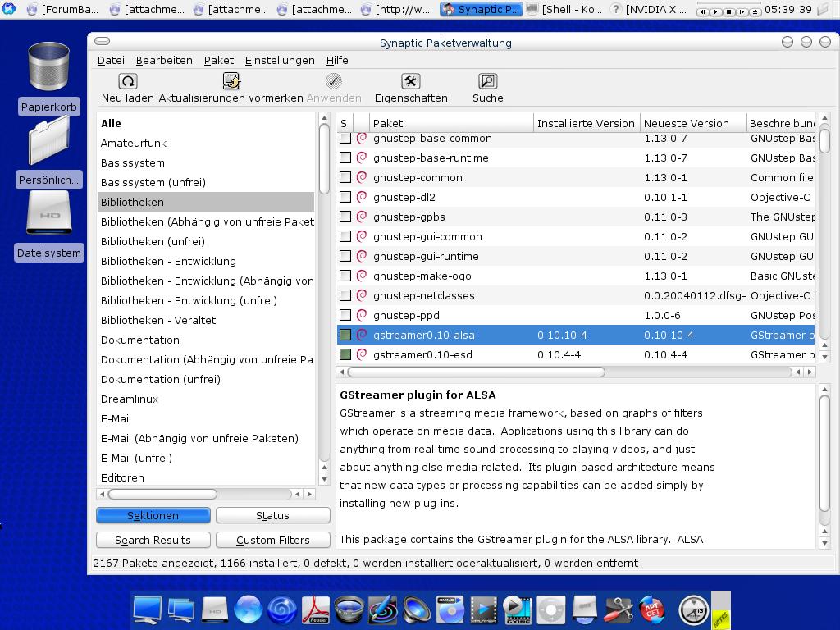Image resolution: width=840 pixels, height=630 pixels.
Task: Click the Aktualisierungen vormerken toolbar icon
Action: click(231, 81)
